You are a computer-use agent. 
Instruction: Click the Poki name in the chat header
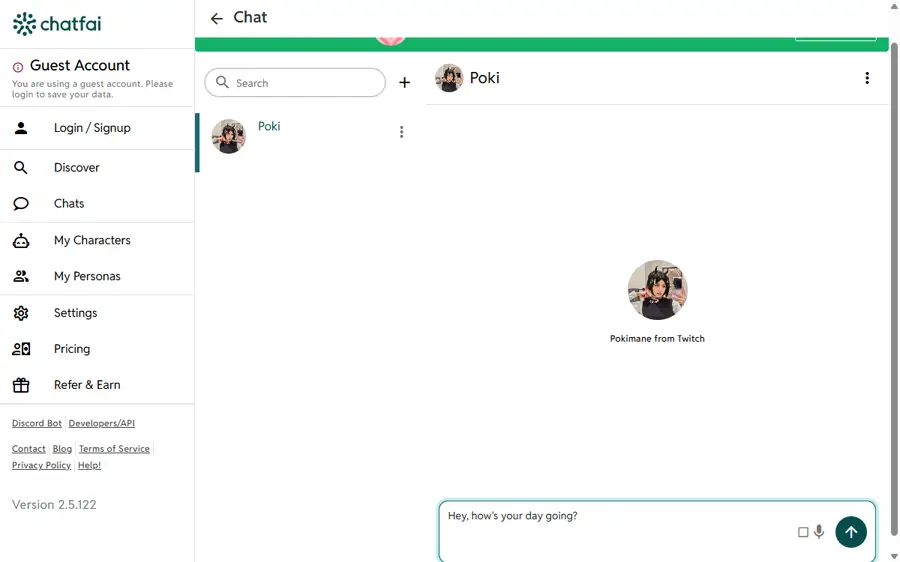click(x=485, y=78)
